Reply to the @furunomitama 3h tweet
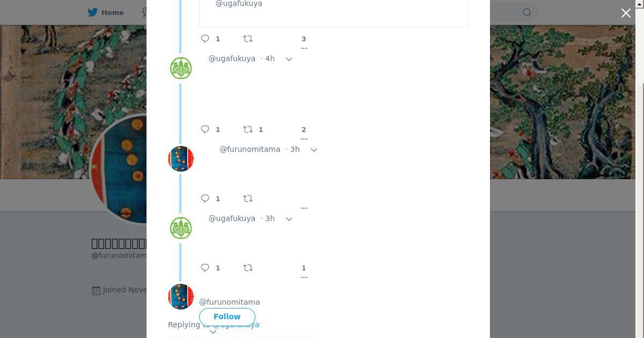The width and height of the screenshot is (644, 338). [205, 199]
